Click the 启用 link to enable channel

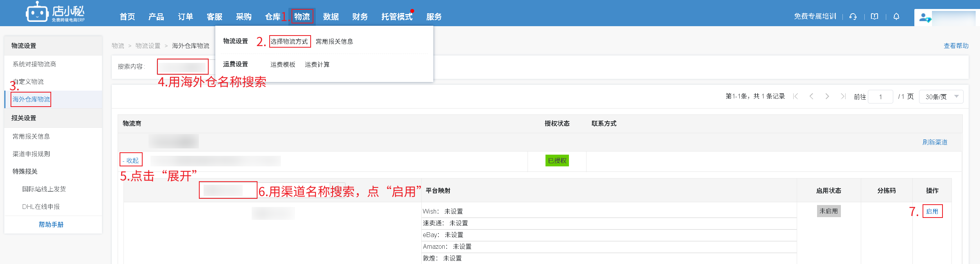[x=932, y=211]
